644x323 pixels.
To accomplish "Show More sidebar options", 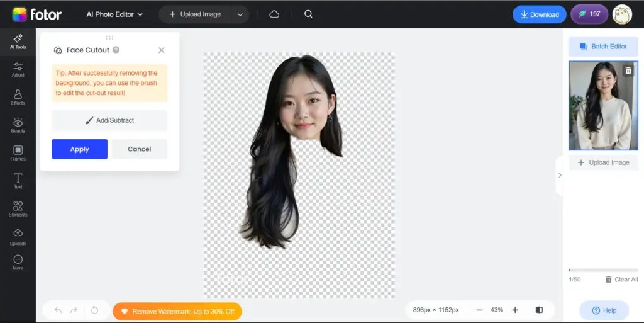I will [18, 262].
